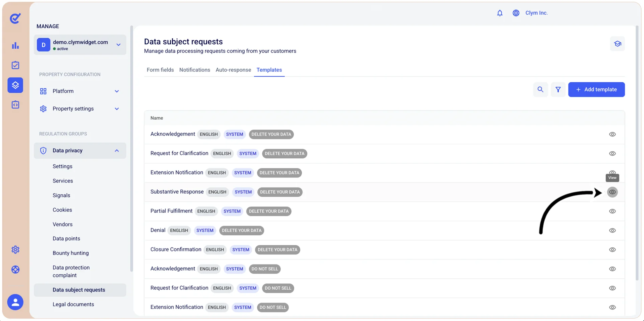Click the Platform grid icon
This screenshot has height=321, width=644.
click(43, 91)
